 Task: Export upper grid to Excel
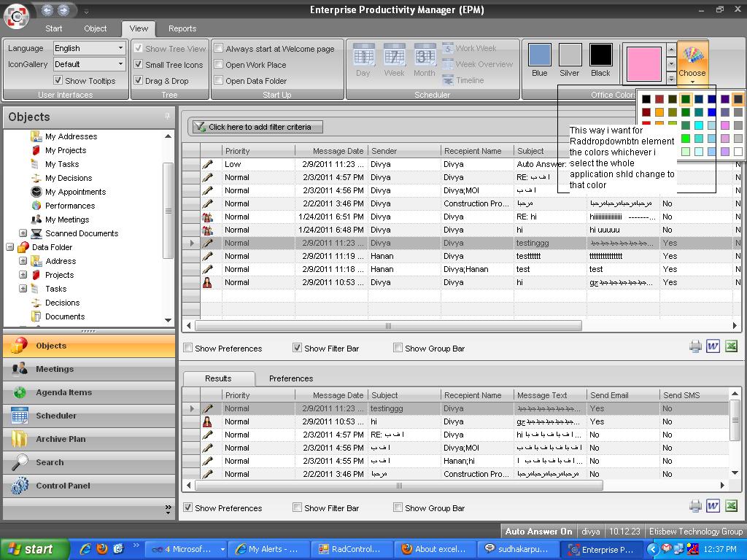[x=731, y=346]
